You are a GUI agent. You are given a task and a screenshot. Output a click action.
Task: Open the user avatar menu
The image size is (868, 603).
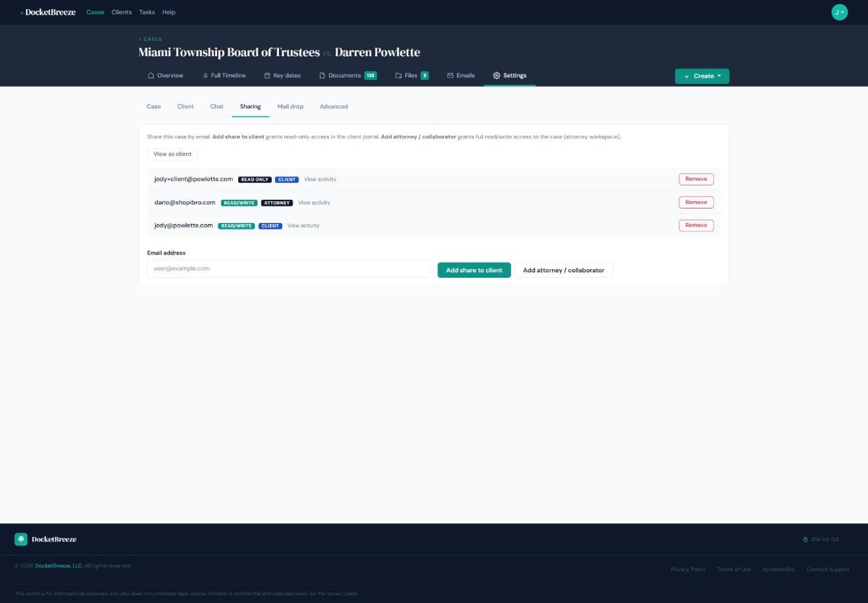(x=839, y=12)
